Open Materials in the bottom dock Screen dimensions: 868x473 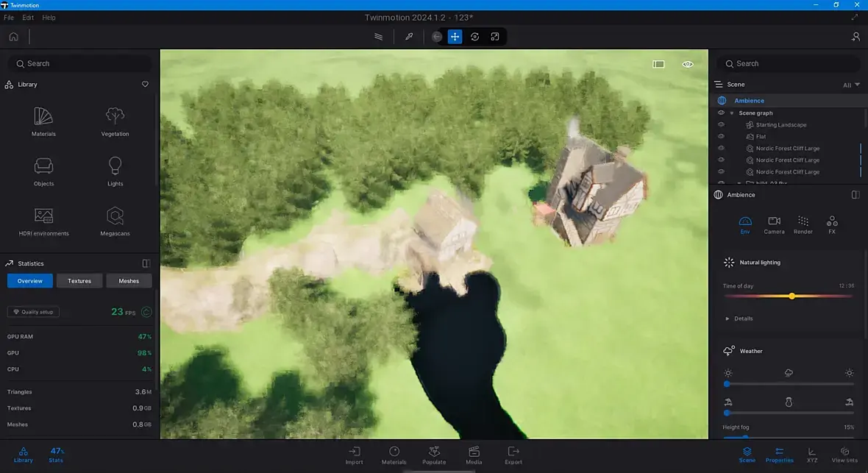point(394,455)
